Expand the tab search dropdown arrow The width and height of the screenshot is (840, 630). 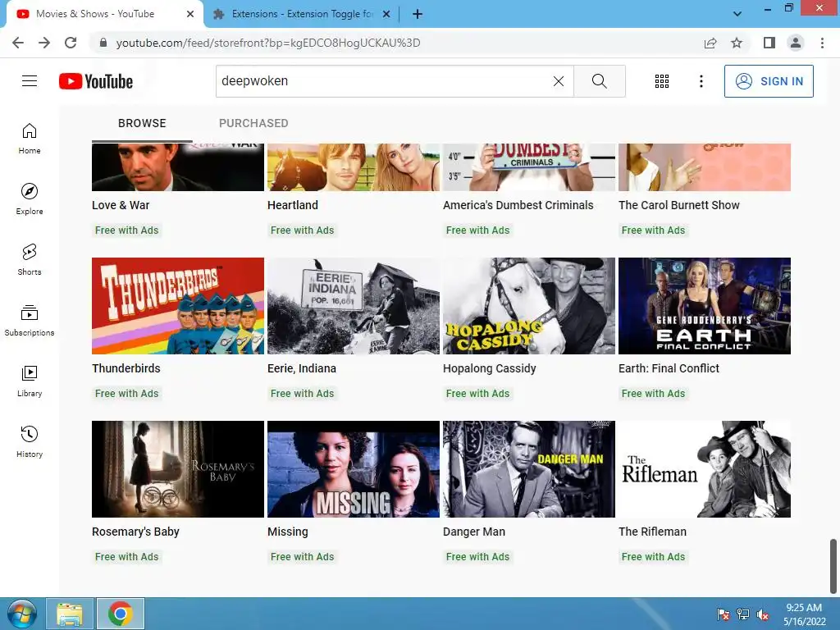[x=737, y=14]
